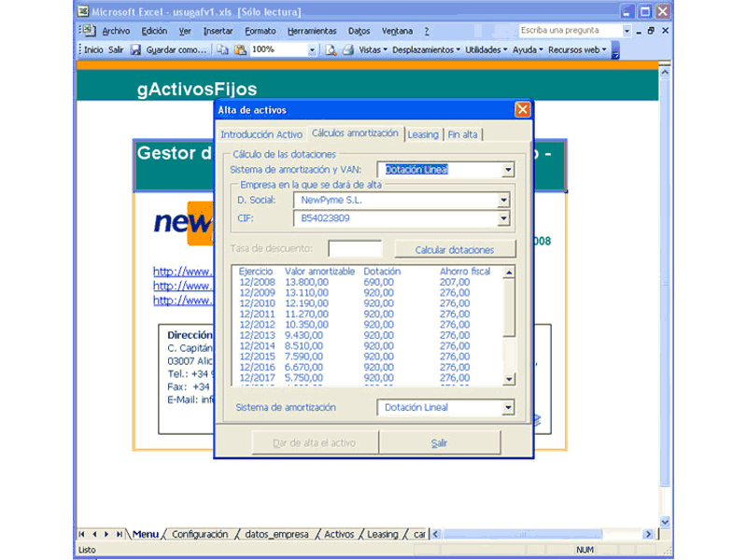Expand the CIF dropdown
Screen dimensions: 747x560
click(503, 218)
